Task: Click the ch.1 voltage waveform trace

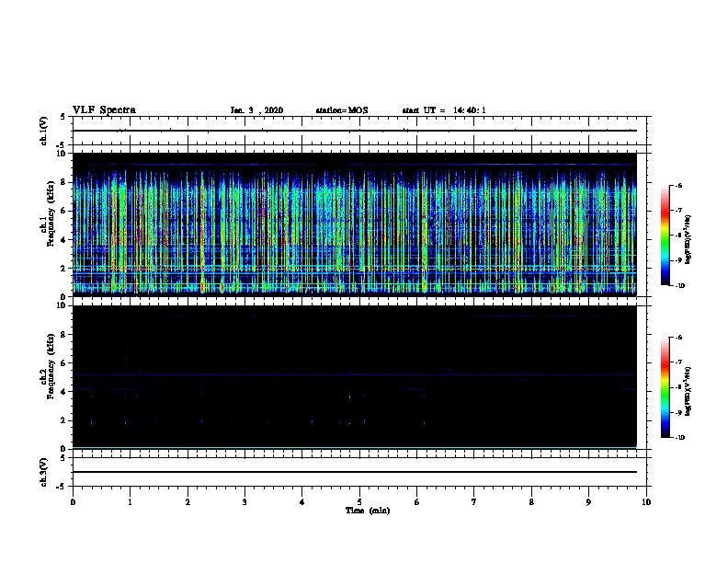Action: tap(355, 131)
